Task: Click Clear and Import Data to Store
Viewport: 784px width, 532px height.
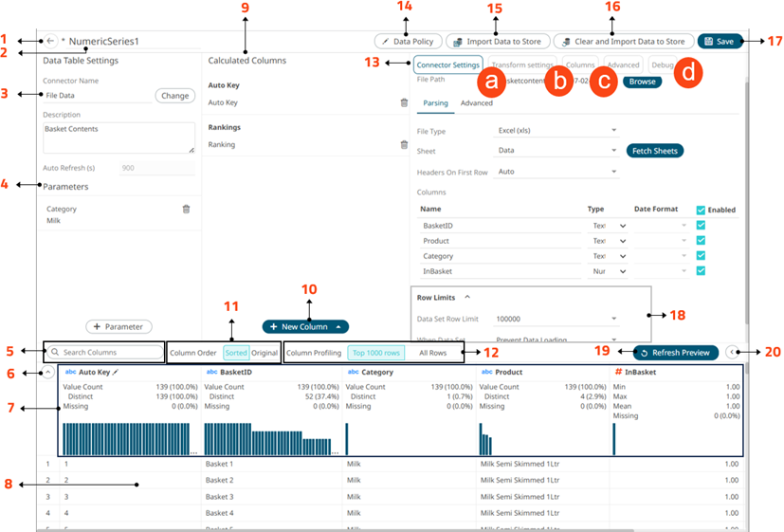Action: point(624,42)
